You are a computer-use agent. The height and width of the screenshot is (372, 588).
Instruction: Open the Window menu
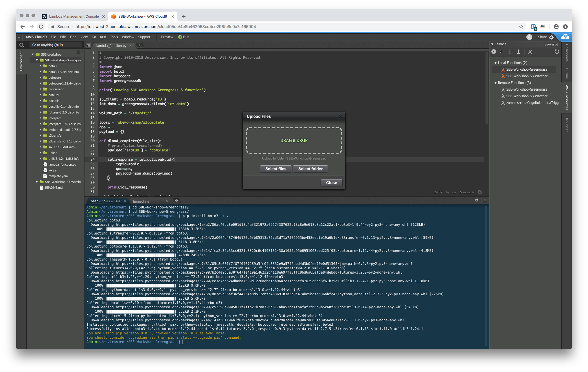[x=128, y=37]
